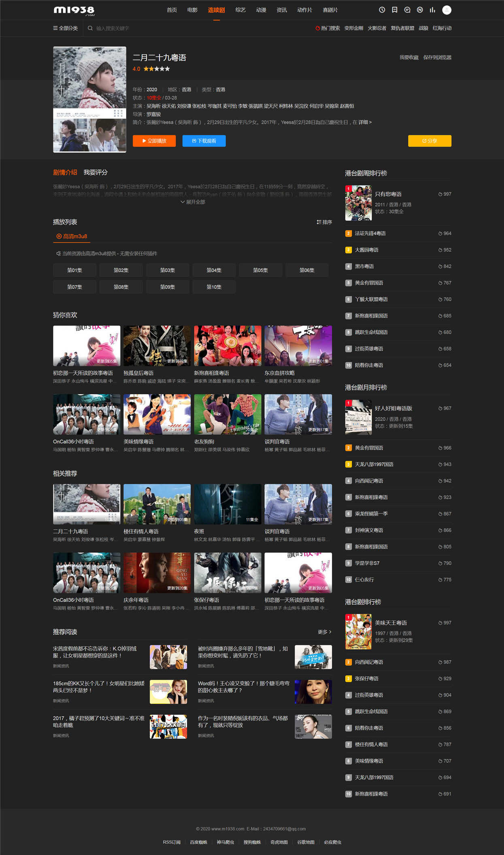Viewport: 504px width, 855px height.
Task: Expand full synopsis via 展开全部
Action: click(193, 202)
